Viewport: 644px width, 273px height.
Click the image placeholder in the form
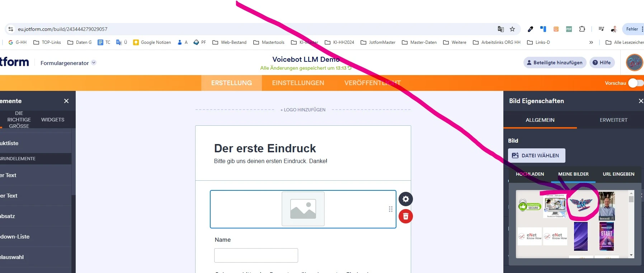pyautogui.click(x=303, y=209)
